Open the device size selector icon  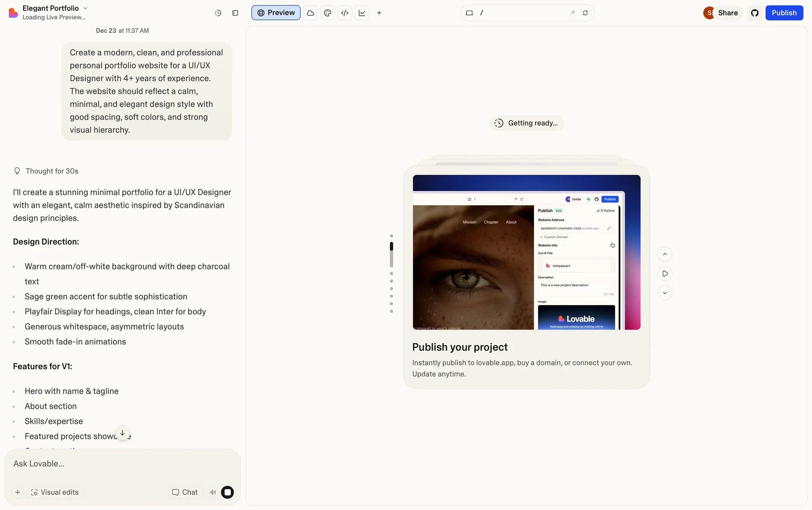pyautogui.click(x=469, y=13)
